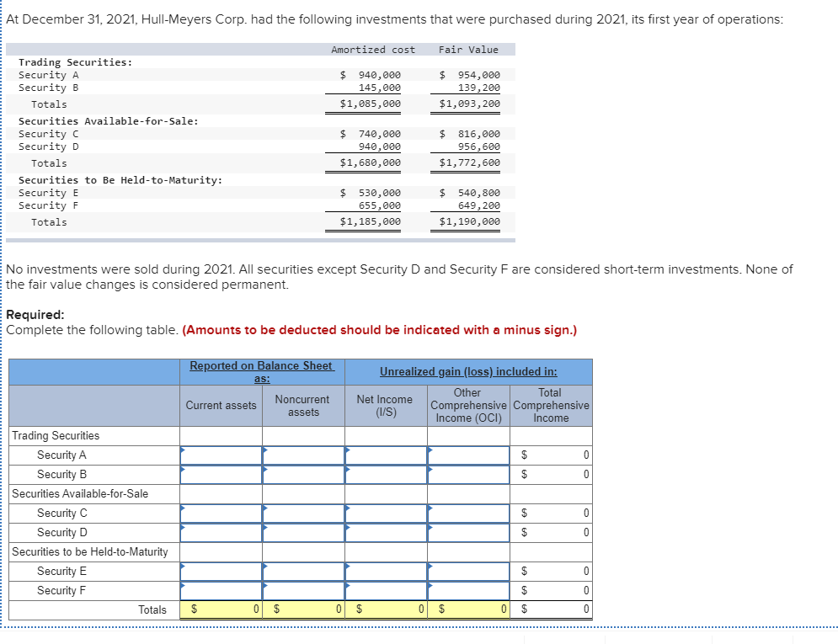The width and height of the screenshot is (838, 644).
Task: Click Security D Current assets input cell
Action: (221, 532)
